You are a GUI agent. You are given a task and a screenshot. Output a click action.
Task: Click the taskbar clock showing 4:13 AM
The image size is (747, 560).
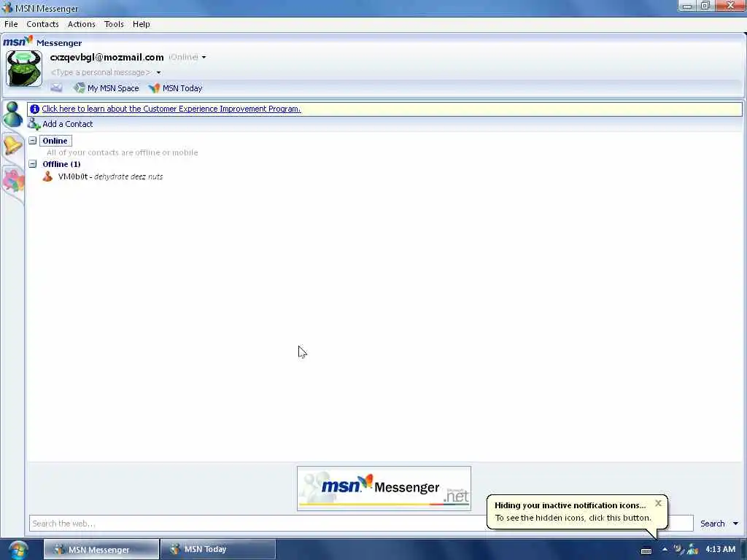coord(720,549)
